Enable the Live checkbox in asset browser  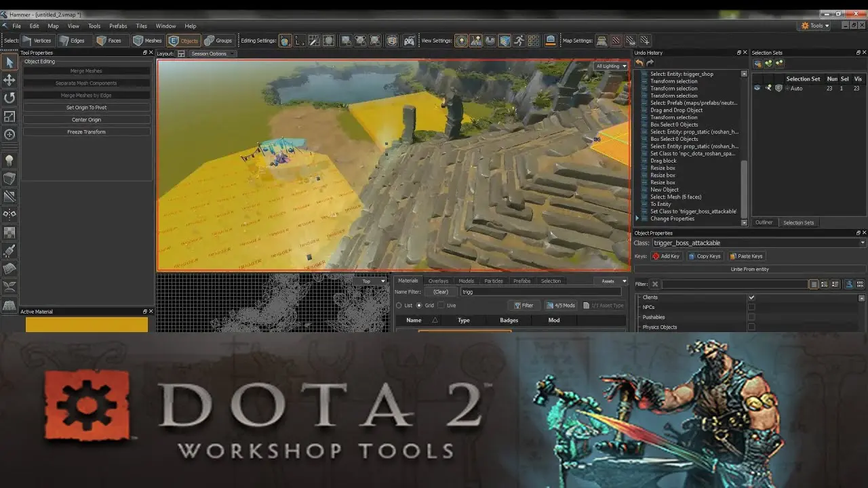click(441, 306)
